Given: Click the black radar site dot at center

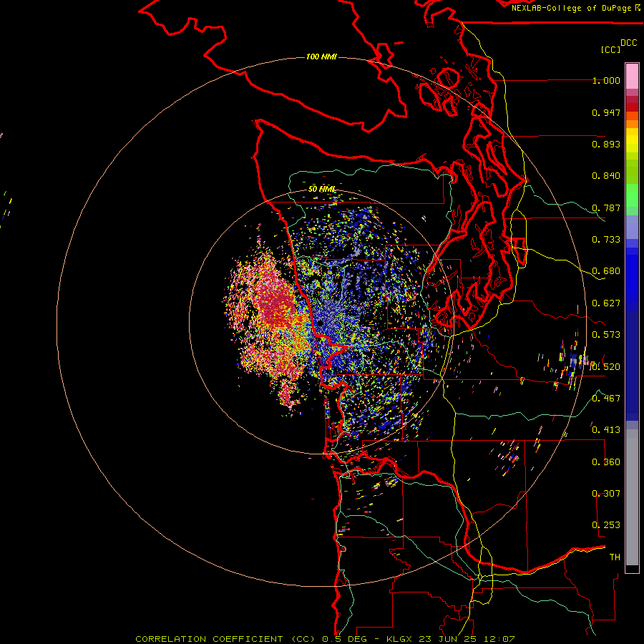Looking at the screenshot, I should pyautogui.click(x=321, y=323).
